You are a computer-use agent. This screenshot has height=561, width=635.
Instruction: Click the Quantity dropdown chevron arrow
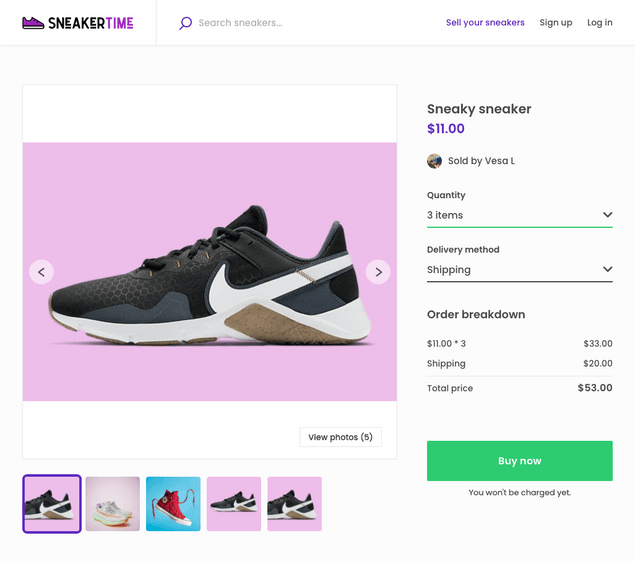pyautogui.click(x=607, y=215)
